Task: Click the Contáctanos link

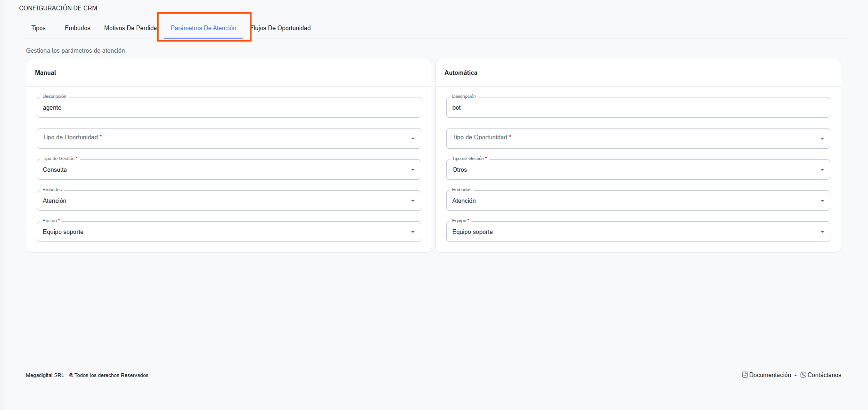Action: [824, 375]
